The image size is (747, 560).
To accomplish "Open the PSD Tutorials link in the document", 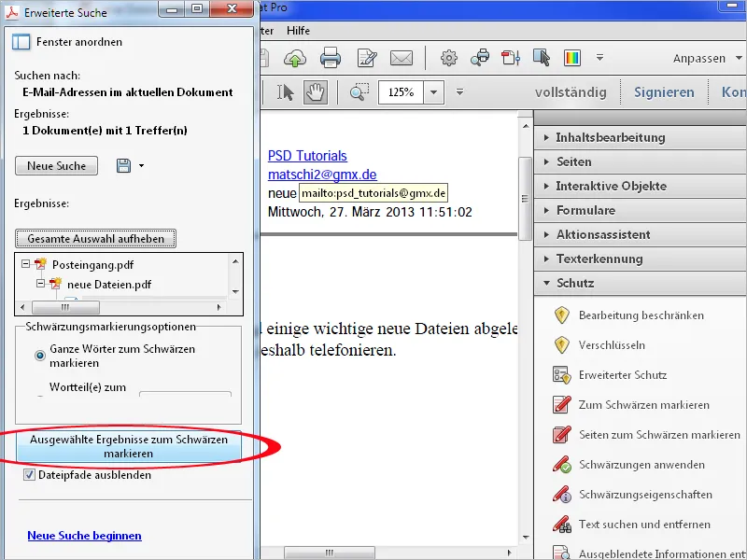I will click(307, 156).
